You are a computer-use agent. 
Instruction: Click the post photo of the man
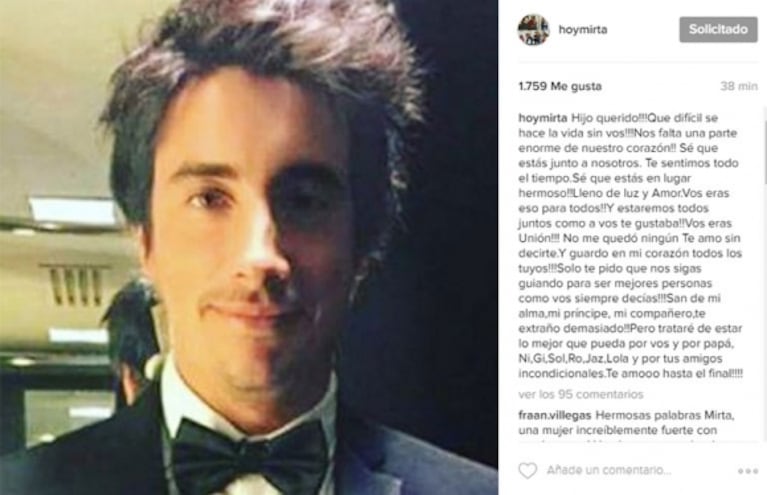point(249,248)
